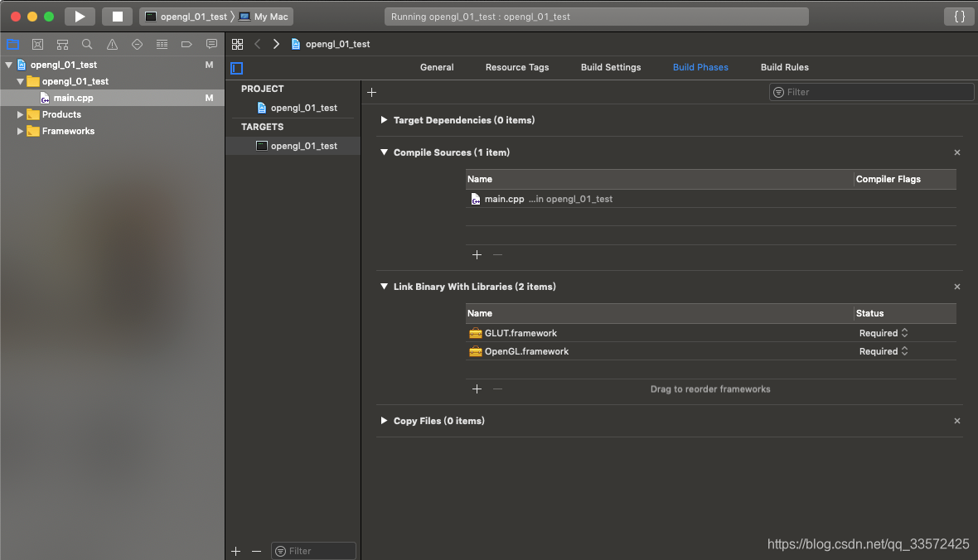Collapse the Compile Sources section

point(385,152)
